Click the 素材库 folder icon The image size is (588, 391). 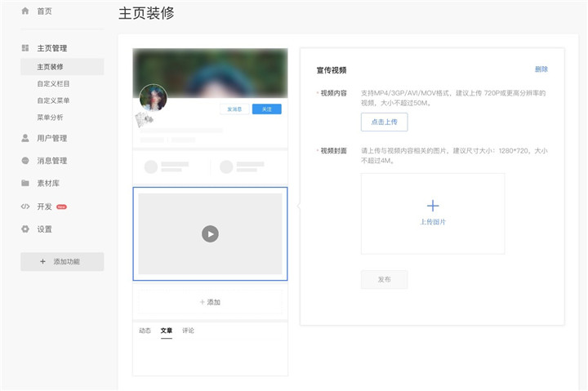25,183
